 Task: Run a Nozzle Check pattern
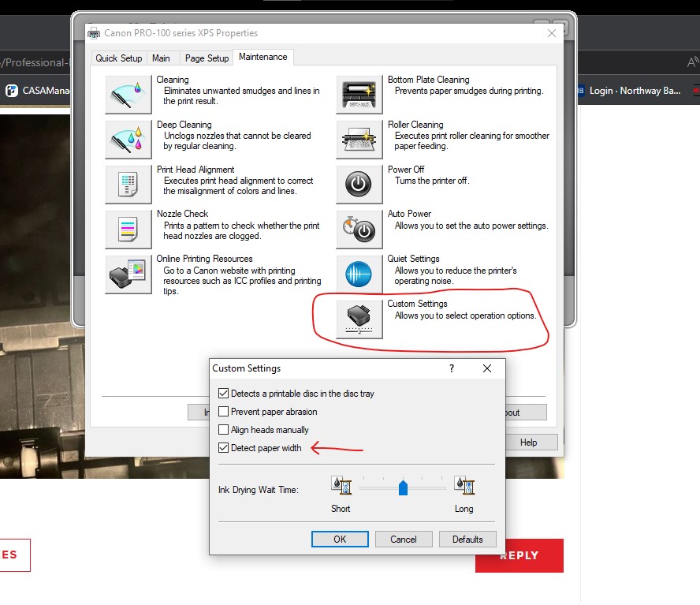tap(127, 229)
